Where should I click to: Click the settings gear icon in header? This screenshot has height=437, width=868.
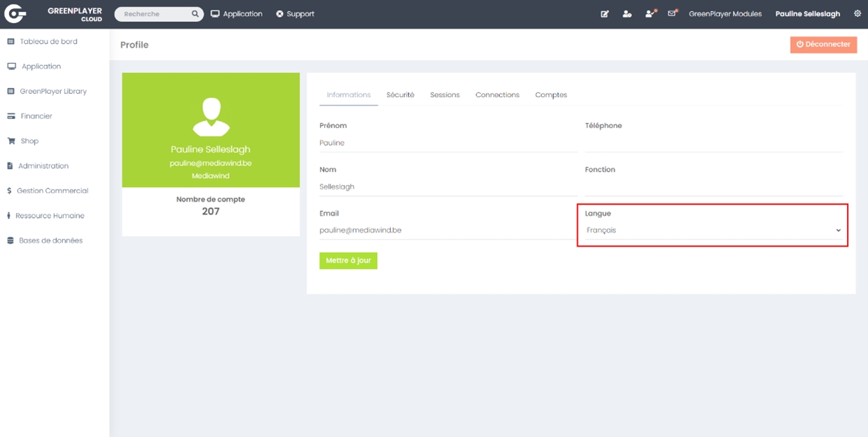[x=857, y=14]
